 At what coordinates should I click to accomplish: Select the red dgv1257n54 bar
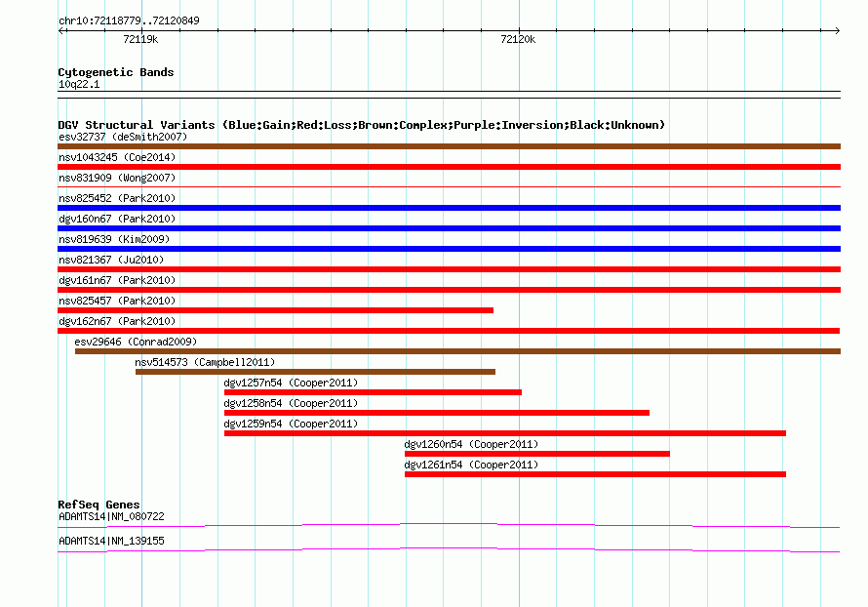pos(373,392)
